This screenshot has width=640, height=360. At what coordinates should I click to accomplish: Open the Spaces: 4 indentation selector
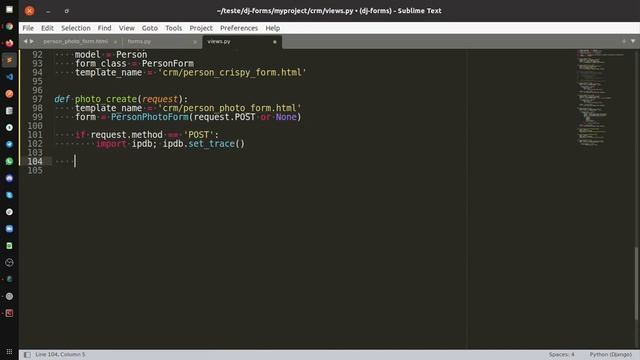(561, 355)
